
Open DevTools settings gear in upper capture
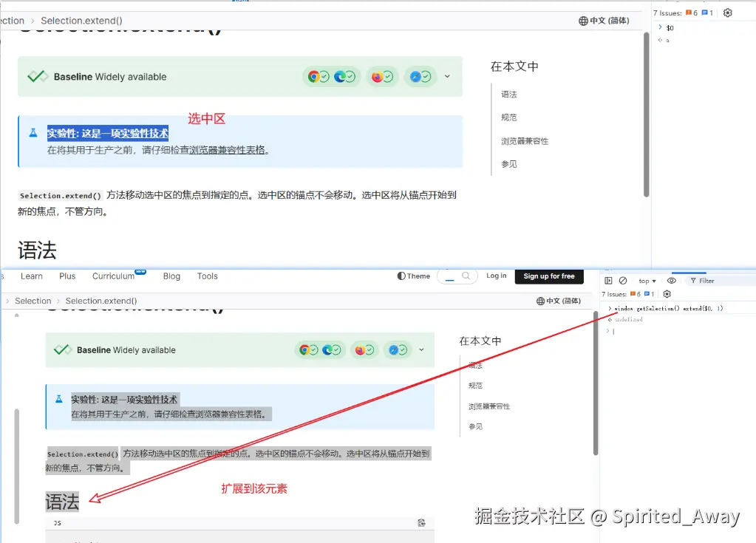click(x=728, y=13)
